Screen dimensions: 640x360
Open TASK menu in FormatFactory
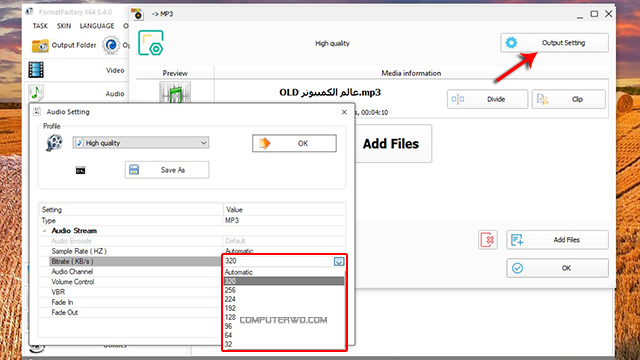[x=40, y=26]
